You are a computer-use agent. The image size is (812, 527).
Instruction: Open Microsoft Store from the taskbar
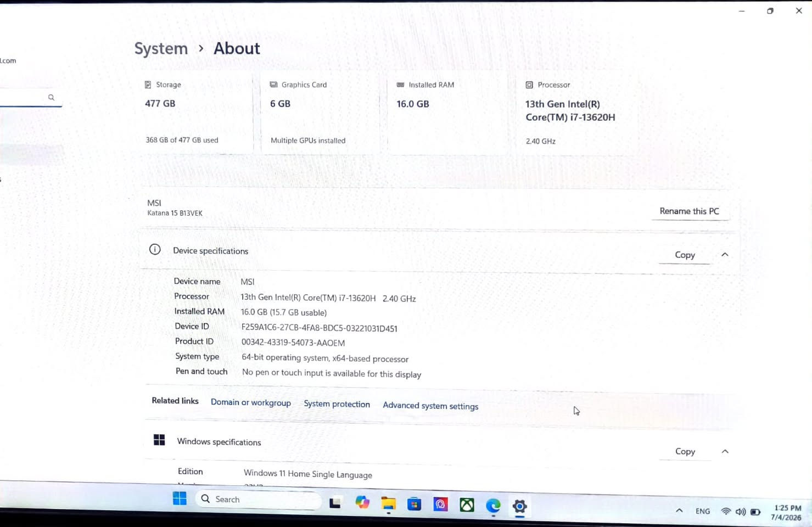(x=415, y=504)
